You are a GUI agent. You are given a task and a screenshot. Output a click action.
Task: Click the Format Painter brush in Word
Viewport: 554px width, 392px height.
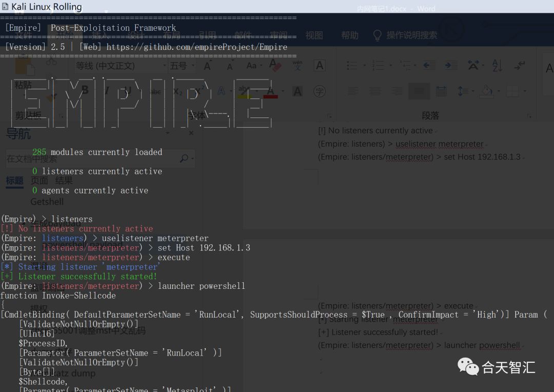[x=52, y=97]
